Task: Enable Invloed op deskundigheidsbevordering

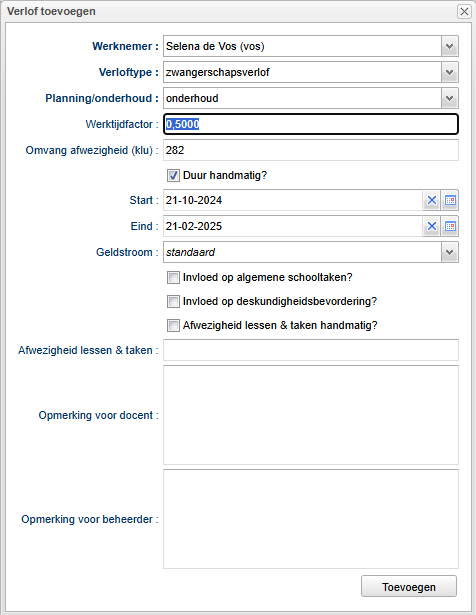Action: pyautogui.click(x=173, y=301)
